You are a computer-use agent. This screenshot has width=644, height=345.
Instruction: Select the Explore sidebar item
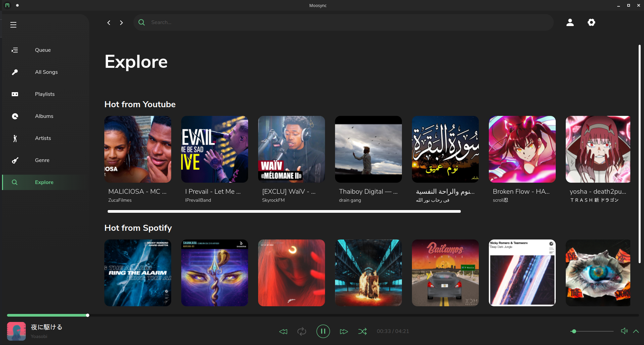pos(45,182)
